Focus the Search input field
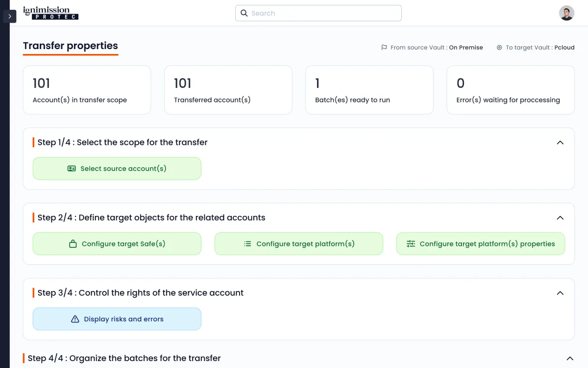Image resolution: width=588 pixels, height=368 pixels. (323, 13)
